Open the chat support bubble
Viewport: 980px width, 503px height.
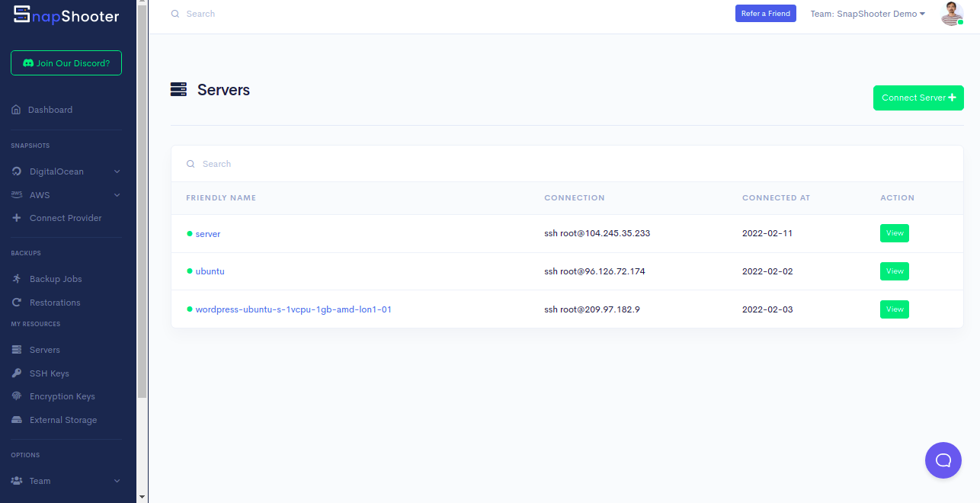point(943,460)
